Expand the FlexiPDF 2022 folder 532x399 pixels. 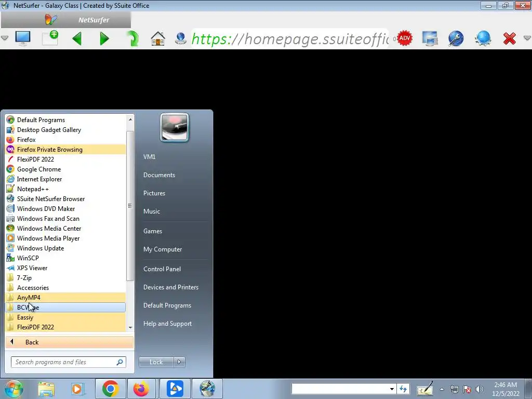coord(65,327)
